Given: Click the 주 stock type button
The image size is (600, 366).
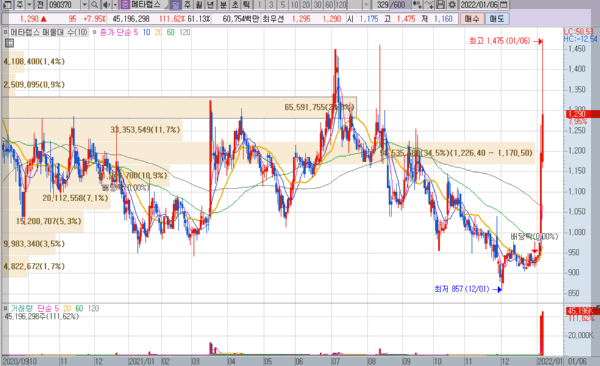Looking at the screenshot, I should tap(19, 5).
